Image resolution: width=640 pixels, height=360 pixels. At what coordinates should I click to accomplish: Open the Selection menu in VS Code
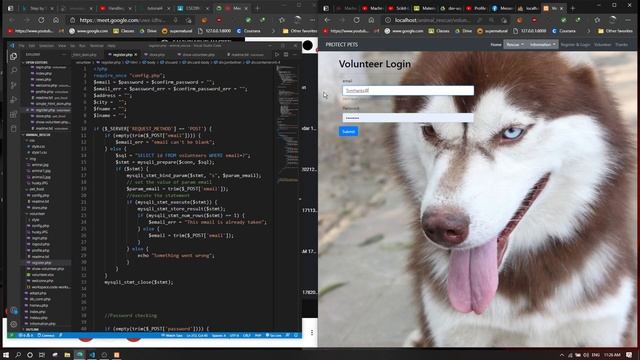click(47, 46)
